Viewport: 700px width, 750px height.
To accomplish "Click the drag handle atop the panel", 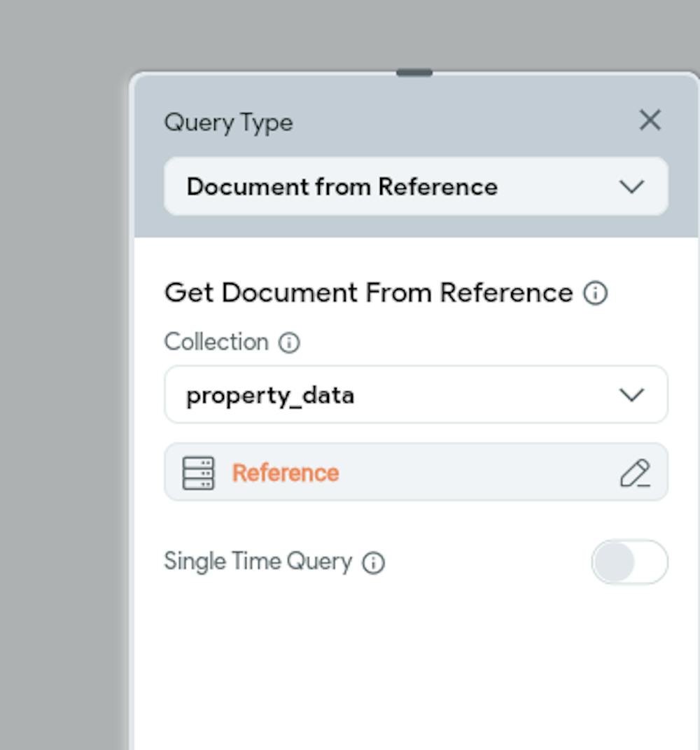I will click(x=414, y=73).
